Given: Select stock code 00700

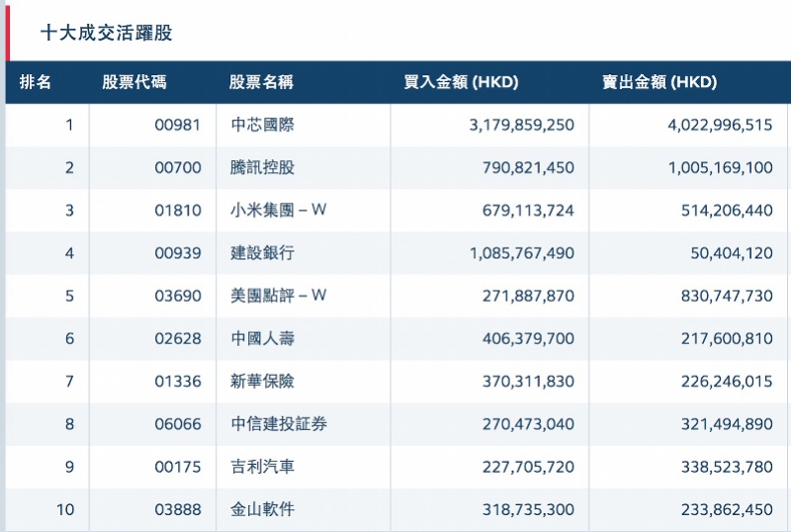Looking at the screenshot, I should pos(178,167).
